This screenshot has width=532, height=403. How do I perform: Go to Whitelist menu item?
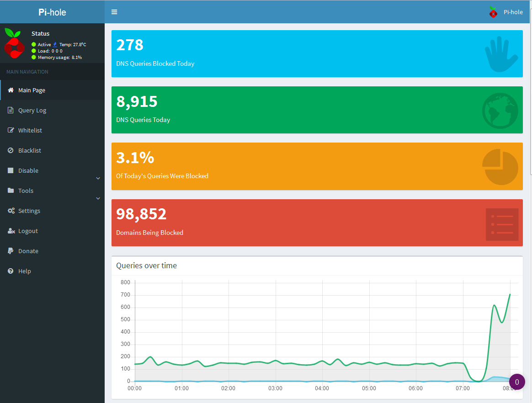(30, 130)
